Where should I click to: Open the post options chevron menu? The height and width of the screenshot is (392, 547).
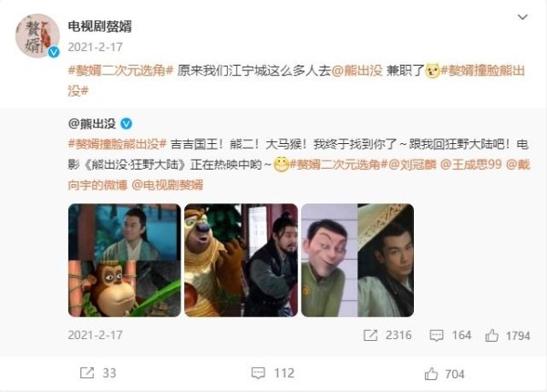pos(522,17)
